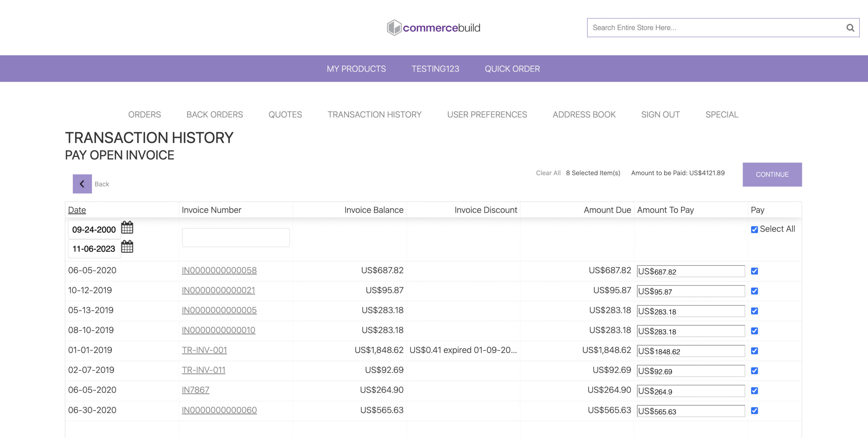Sort by the Date column header
868x438 pixels.
click(77, 210)
